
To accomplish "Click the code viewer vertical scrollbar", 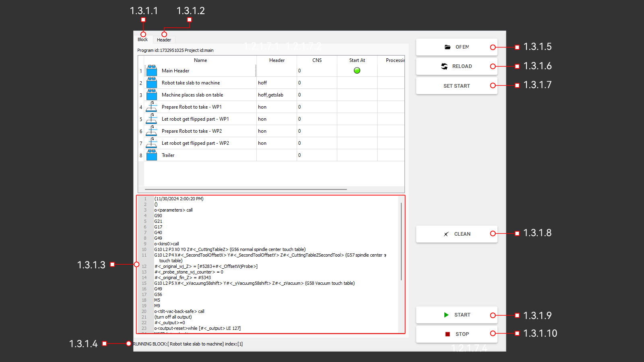I will (401, 241).
